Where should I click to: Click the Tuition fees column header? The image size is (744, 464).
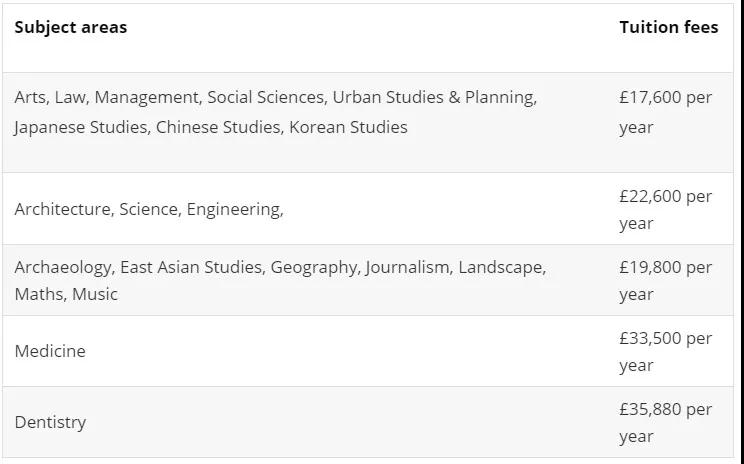pos(668,27)
